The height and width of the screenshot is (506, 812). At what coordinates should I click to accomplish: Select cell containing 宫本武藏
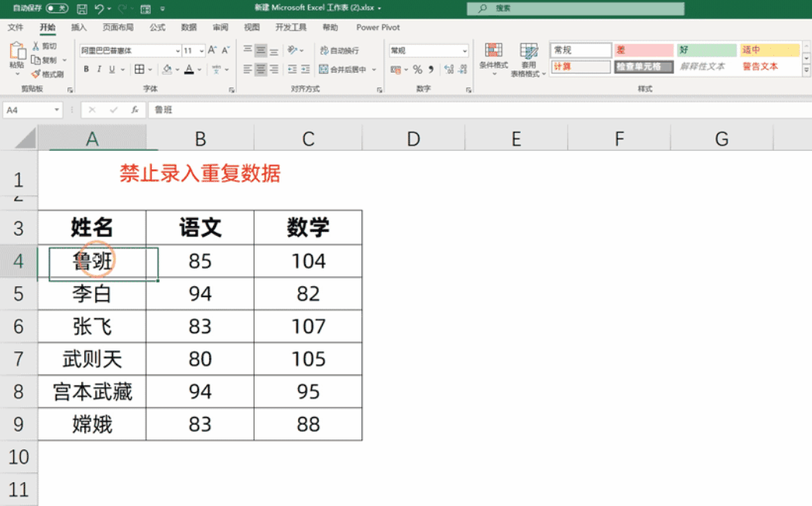coord(92,391)
